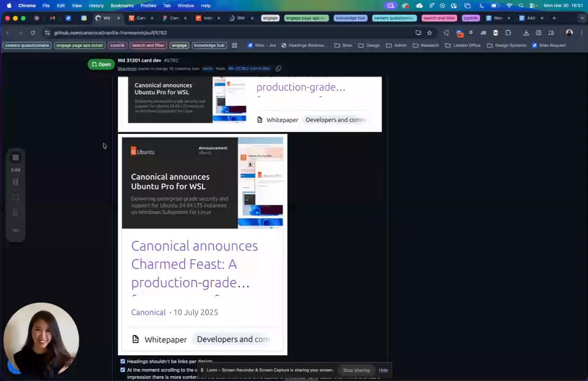The height and width of the screenshot is (381, 588).
Task: Click the large Ubuntu Pro for WSL card image
Action: point(203,183)
